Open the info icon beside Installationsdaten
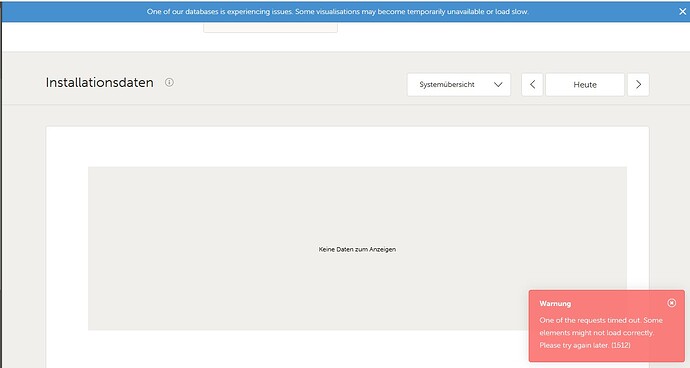Viewport: 690px width, 368px height. (169, 82)
